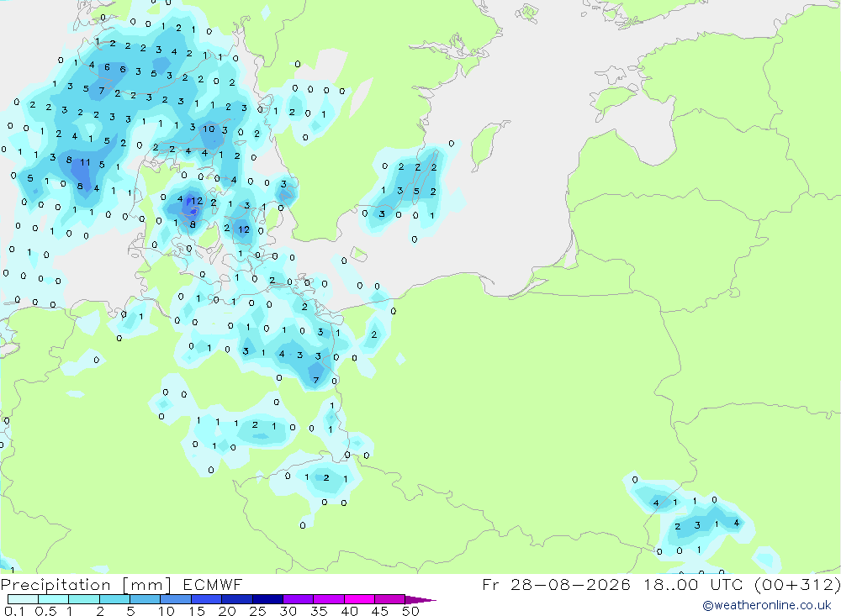
Task: Click the "0.5" legend scale label
Action: tap(45, 611)
